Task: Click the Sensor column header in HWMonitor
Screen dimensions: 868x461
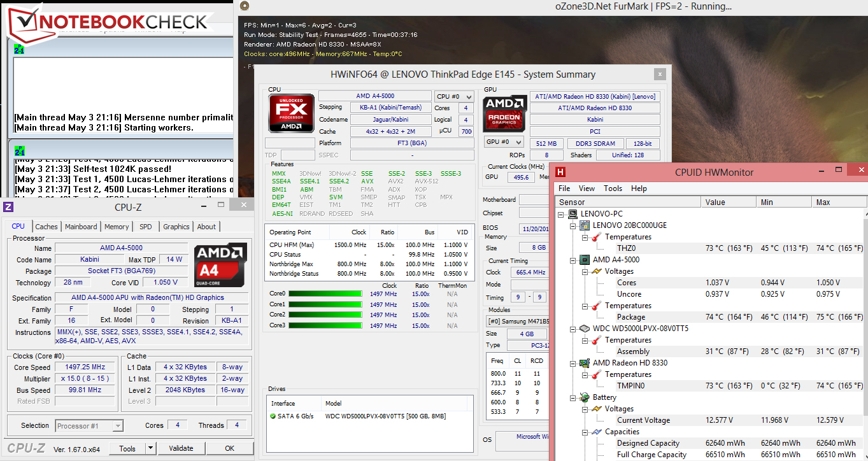Action: click(629, 202)
